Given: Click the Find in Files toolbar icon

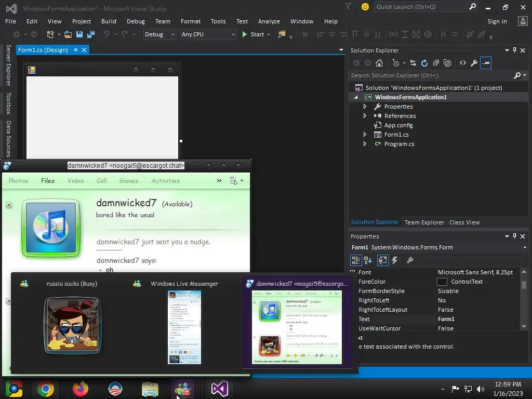Looking at the screenshot, I should coord(282,34).
